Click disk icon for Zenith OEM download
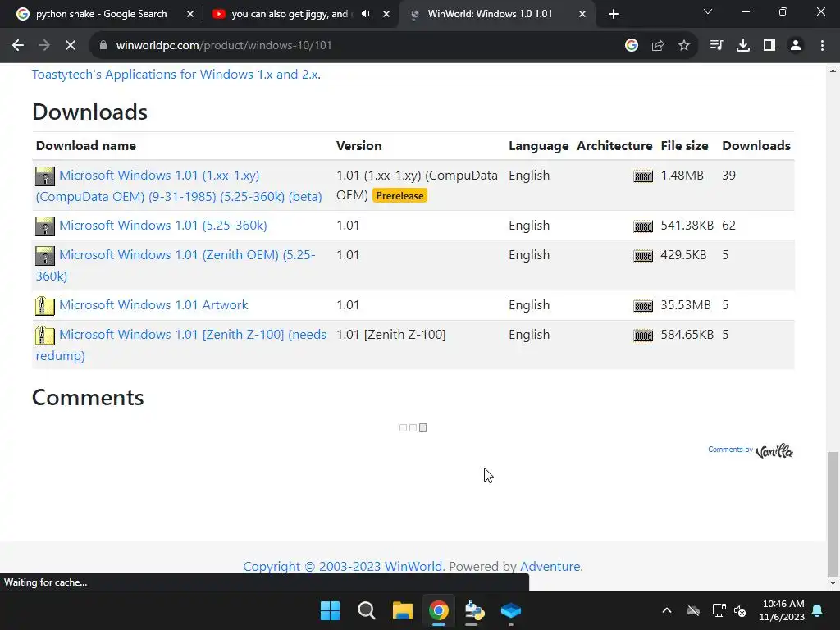The image size is (840, 630). point(45,256)
